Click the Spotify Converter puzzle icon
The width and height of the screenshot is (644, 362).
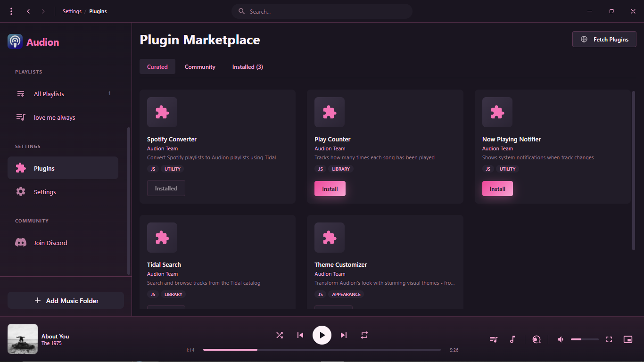162,112
